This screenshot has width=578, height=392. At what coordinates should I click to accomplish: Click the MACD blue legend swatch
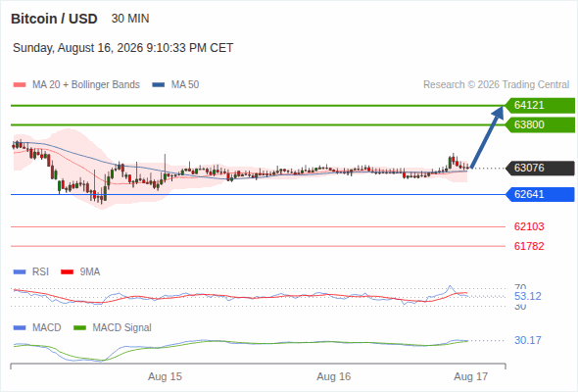pos(20,328)
